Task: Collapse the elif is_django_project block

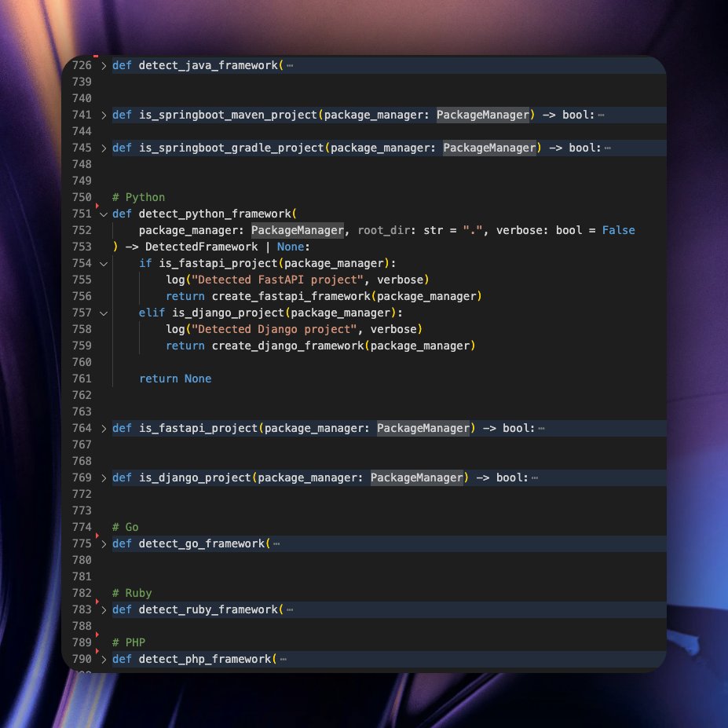Action: pyautogui.click(x=104, y=313)
